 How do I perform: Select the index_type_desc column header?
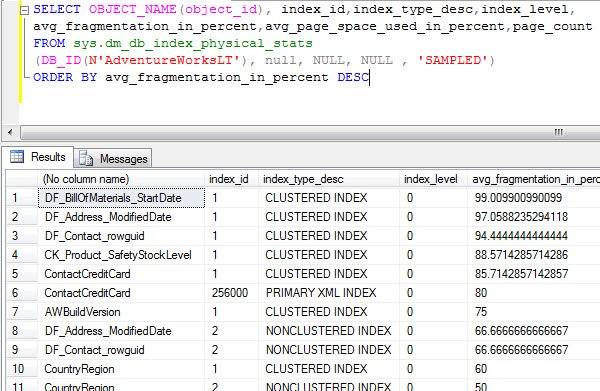click(329, 179)
